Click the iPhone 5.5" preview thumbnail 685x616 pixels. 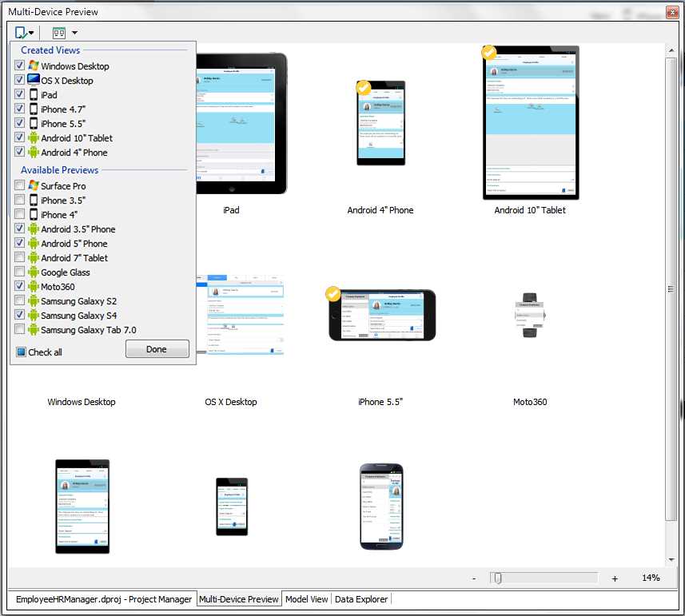(x=381, y=314)
